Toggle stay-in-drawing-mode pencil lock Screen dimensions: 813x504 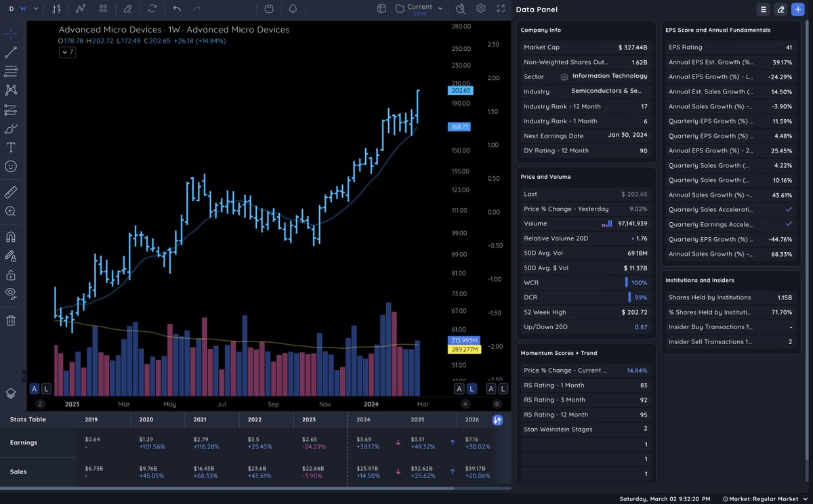pos(11,256)
